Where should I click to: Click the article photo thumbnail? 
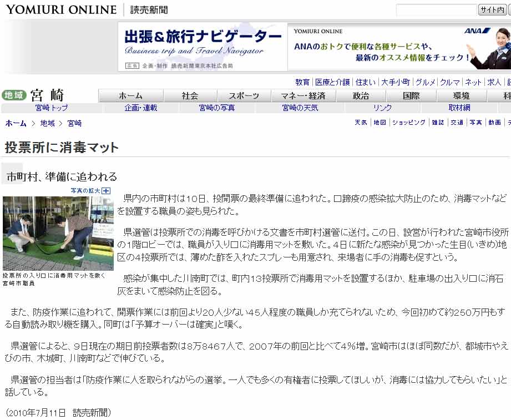tap(58, 233)
